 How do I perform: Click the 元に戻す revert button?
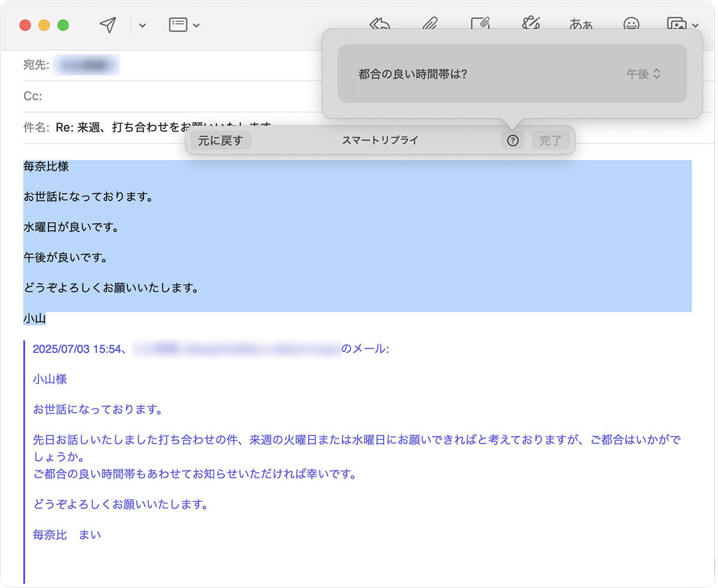click(221, 141)
